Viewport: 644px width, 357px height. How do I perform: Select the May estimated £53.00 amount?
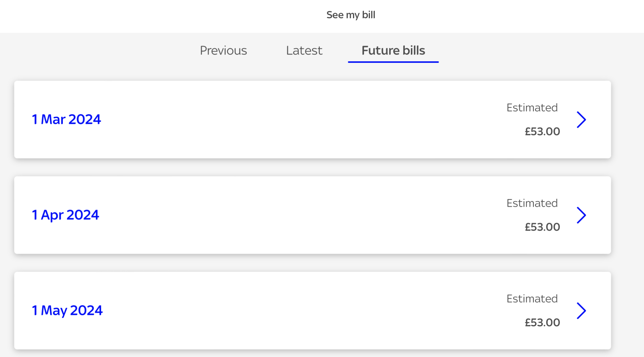542,322
